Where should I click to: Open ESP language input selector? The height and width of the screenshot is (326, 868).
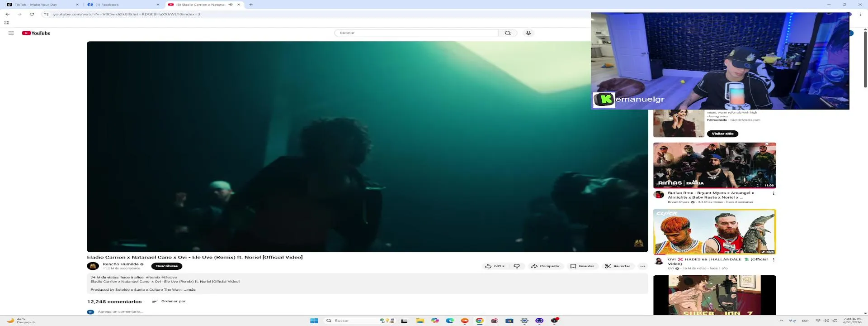pyautogui.click(x=805, y=321)
